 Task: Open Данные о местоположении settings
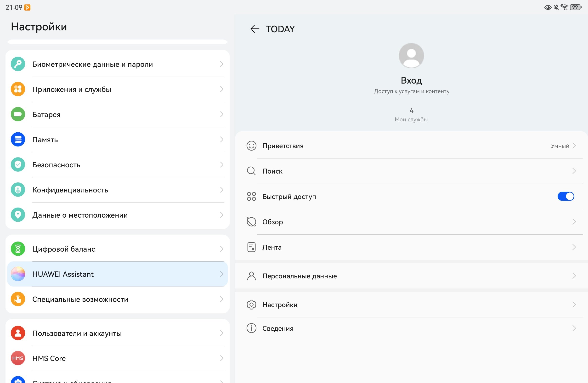[x=117, y=215]
